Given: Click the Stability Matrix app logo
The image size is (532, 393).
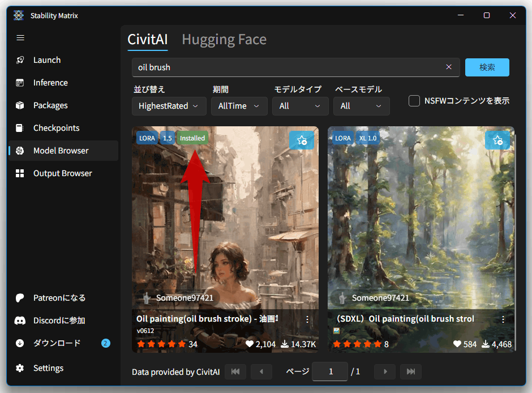Looking at the screenshot, I should pos(19,15).
